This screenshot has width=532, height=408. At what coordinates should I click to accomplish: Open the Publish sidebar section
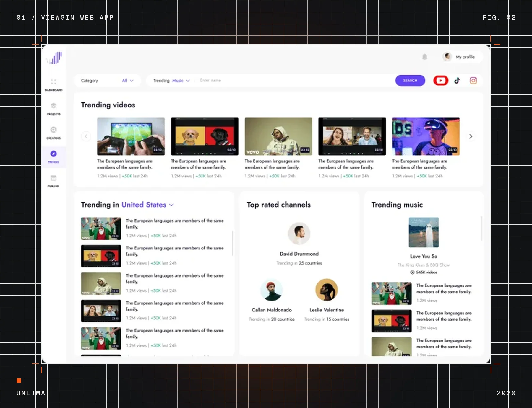(53, 181)
